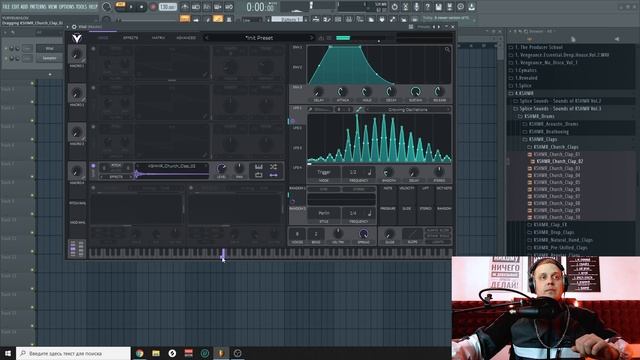
Task: Open the ADD menu
Action: coord(24,7)
